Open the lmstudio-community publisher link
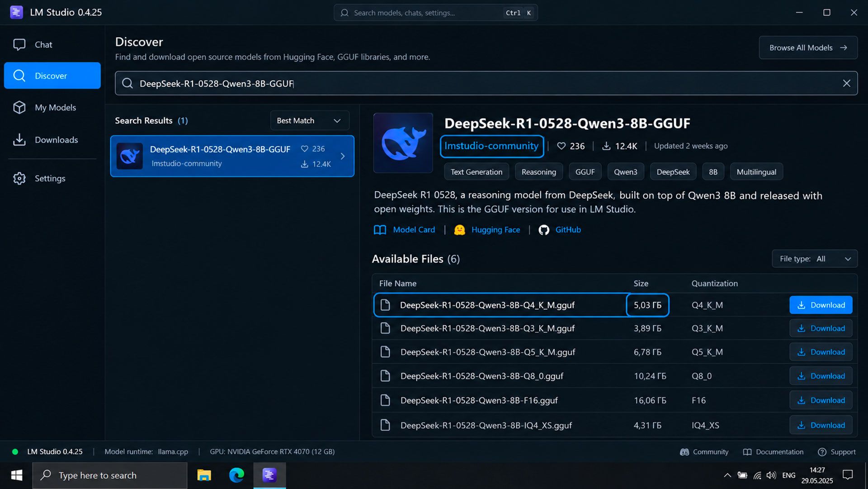Screen dimensions: 868x489 point(491,146)
